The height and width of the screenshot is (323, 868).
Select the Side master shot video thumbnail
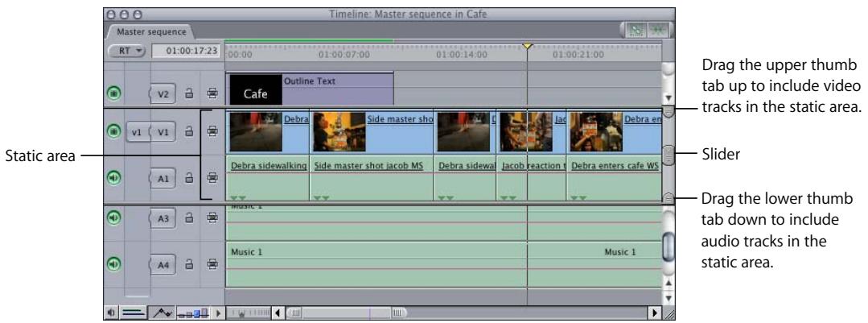coord(339,132)
